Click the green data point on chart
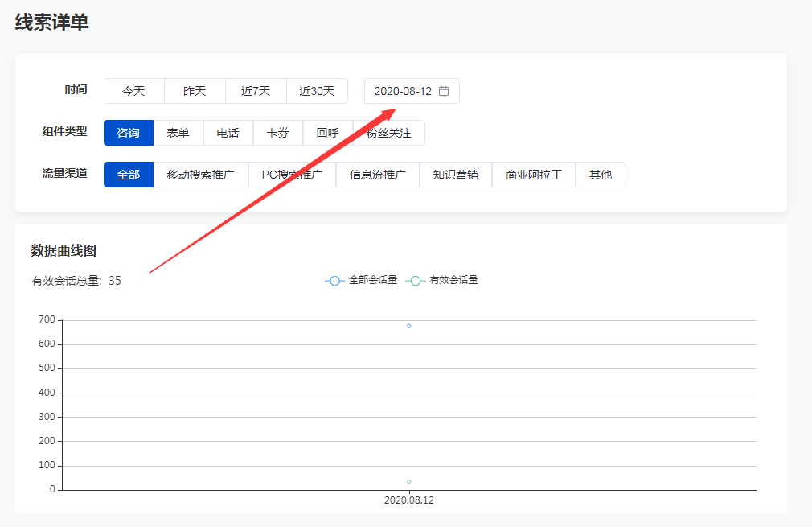Image resolution: width=812 pixels, height=527 pixels. pos(409,481)
